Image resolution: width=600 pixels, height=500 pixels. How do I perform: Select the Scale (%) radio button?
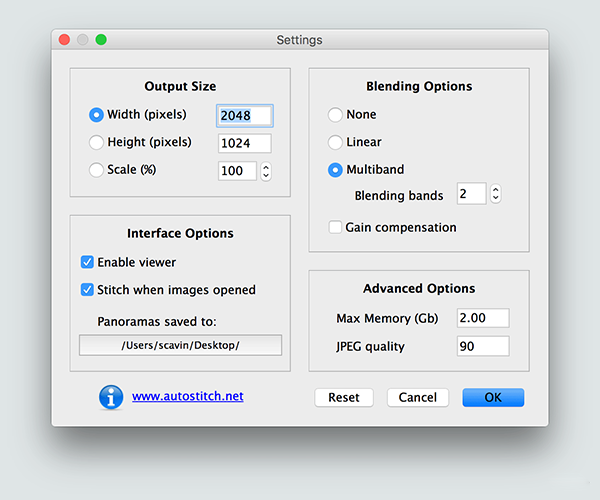click(x=96, y=170)
